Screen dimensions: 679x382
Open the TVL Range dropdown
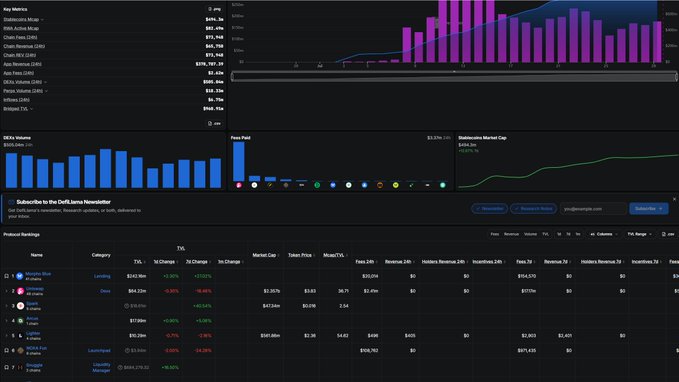point(640,234)
